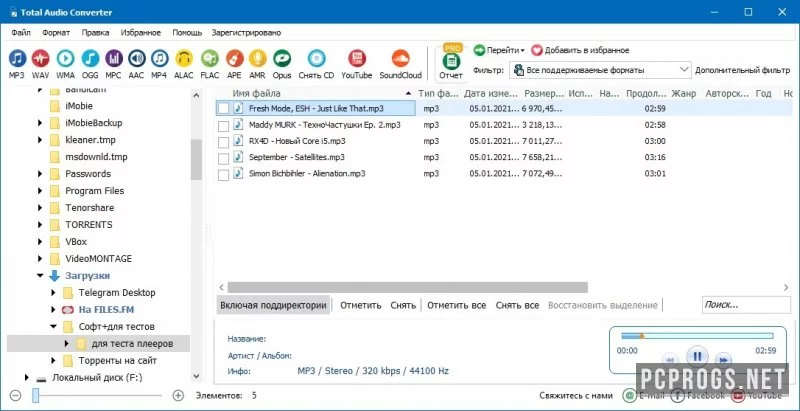Image resolution: width=800 pixels, height=411 pixels.
Task: Pause playback in the audio player
Action: click(697, 356)
